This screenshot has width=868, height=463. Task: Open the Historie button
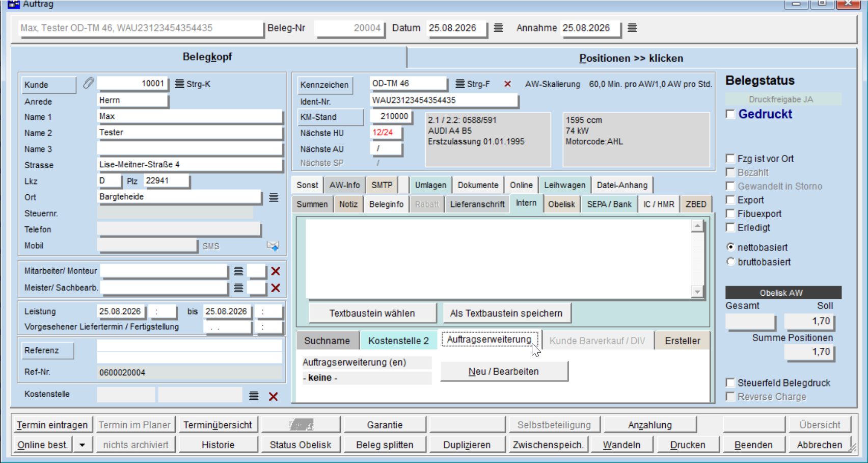coord(218,445)
